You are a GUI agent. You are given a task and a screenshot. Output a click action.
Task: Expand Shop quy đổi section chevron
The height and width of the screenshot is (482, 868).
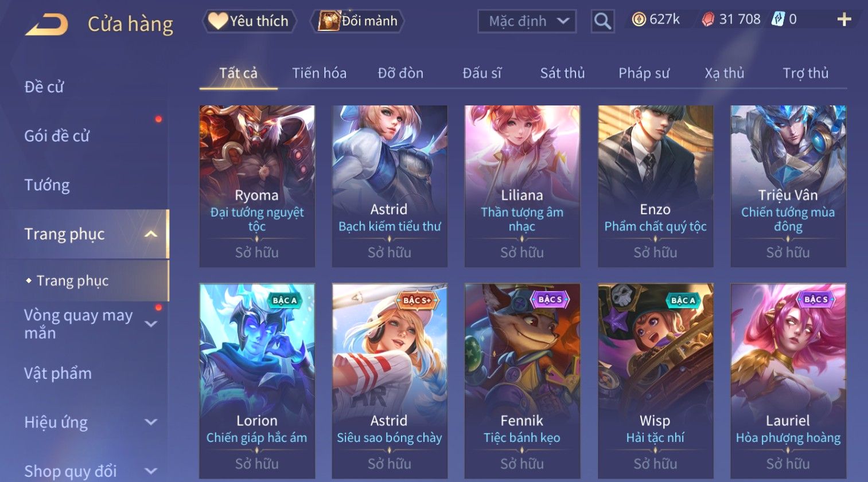point(151,471)
